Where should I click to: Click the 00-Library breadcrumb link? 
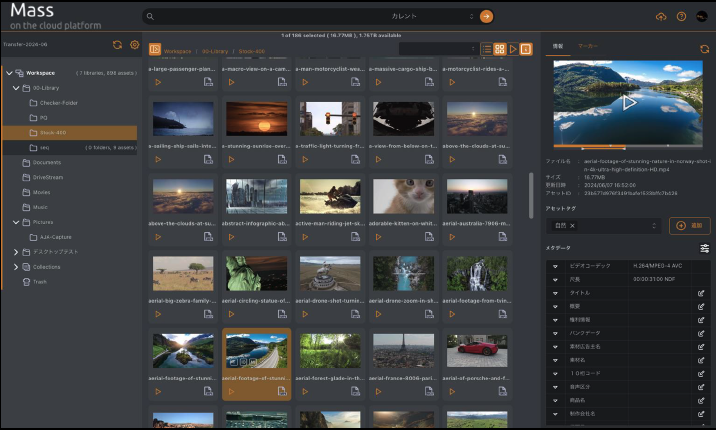[213, 50]
